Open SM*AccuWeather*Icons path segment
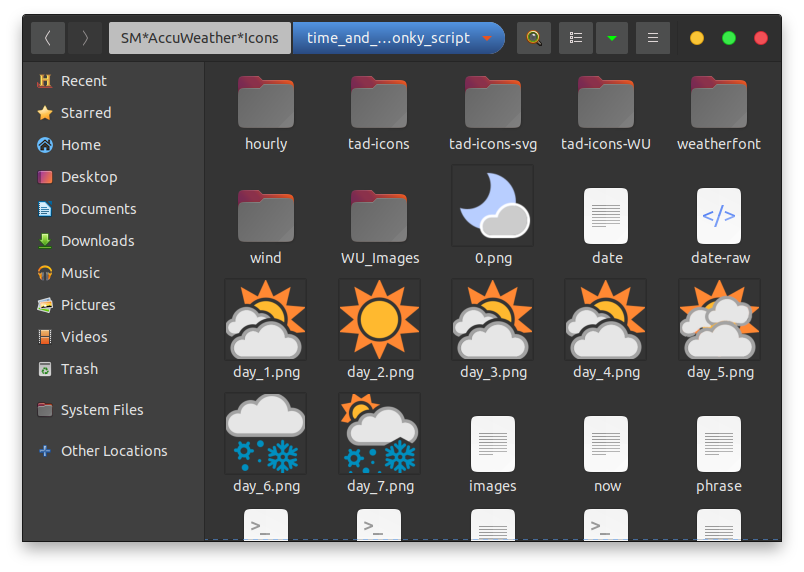The image size is (804, 572). [199, 38]
